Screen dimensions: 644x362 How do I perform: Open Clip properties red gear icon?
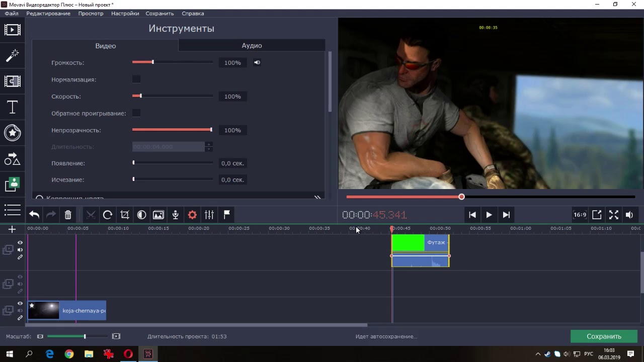pos(192,215)
